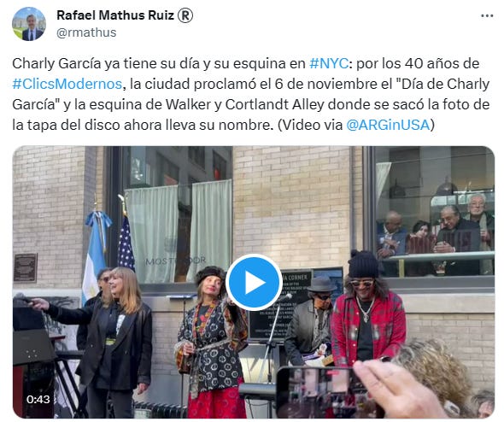Click the Rafael Mathus Ruiz display name
This screenshot has height=422, width=504.
(x=115, y=15)
